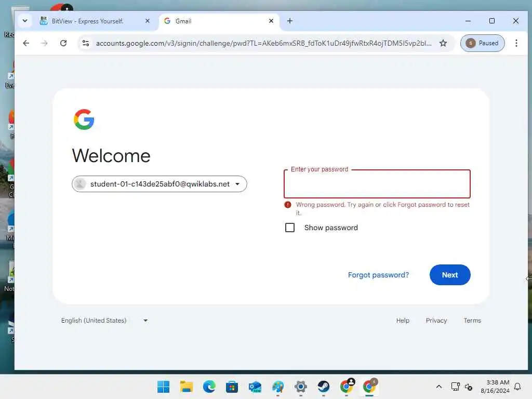Click the blue Next button
The height and width of the screenshot is (399, 532).
click(450, 275)
